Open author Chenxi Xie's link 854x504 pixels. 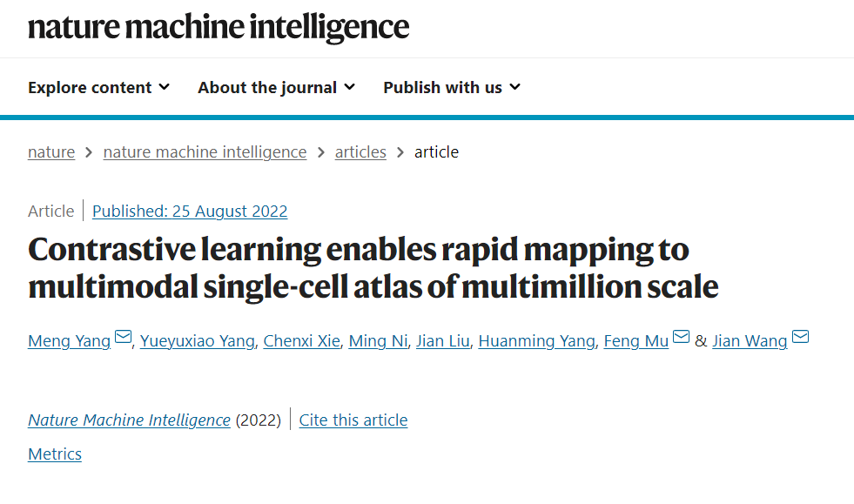click(x=302, y=341)
